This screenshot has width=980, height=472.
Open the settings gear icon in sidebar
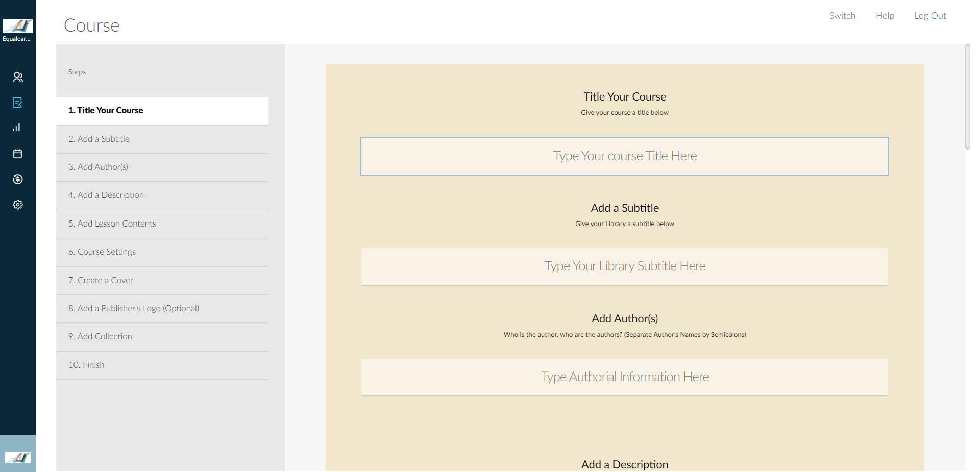18,205
